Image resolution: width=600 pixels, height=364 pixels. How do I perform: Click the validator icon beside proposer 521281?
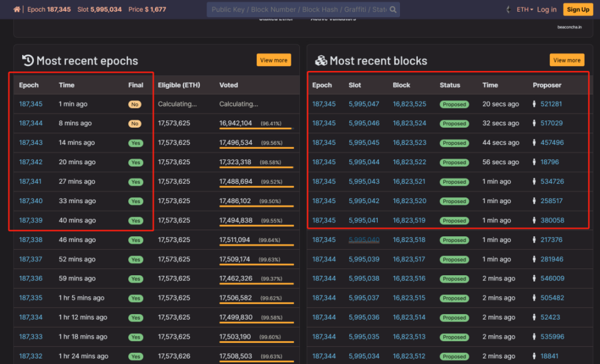point(534,104)
